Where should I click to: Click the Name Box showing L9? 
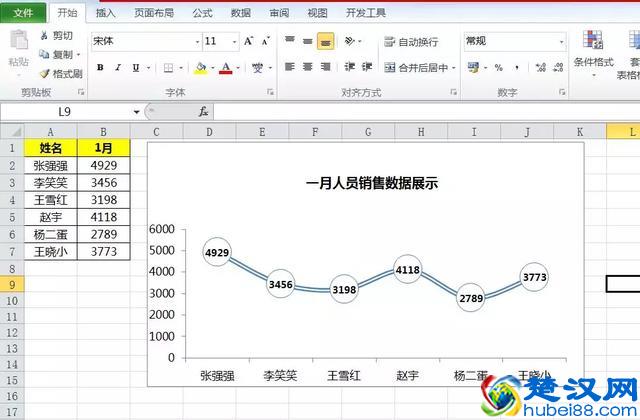pos(65,112)
